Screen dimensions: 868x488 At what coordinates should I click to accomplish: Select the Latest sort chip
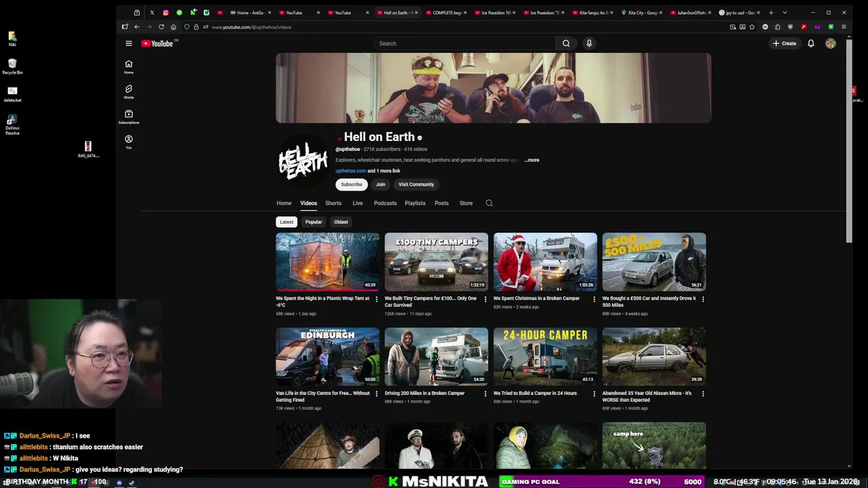(287, 222)
